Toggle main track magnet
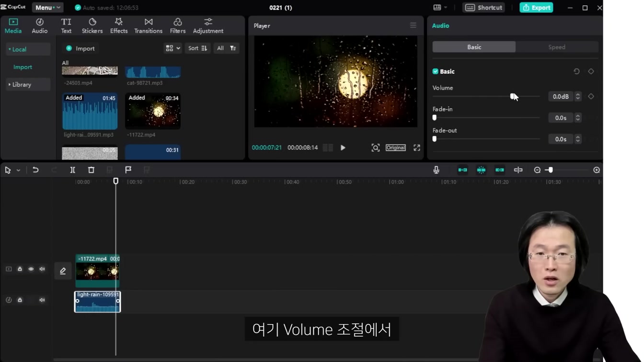 [x=462, y=170]
